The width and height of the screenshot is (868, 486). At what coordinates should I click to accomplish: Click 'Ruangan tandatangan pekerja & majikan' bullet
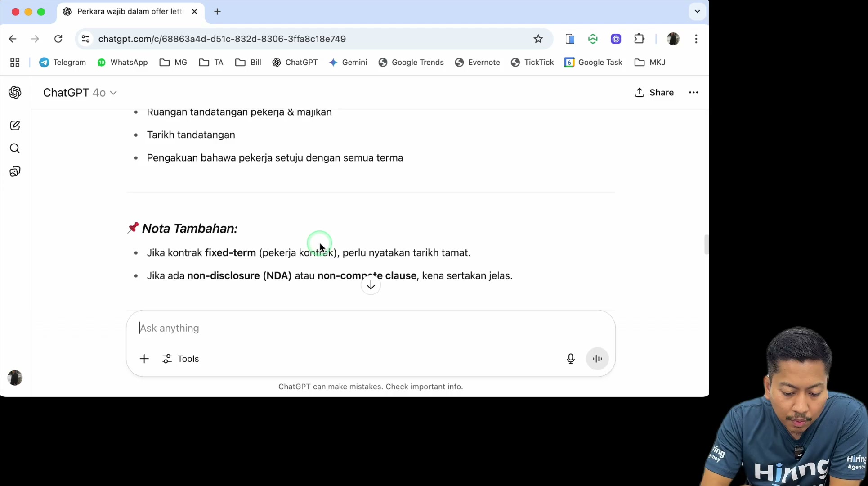tap(239, 112)
